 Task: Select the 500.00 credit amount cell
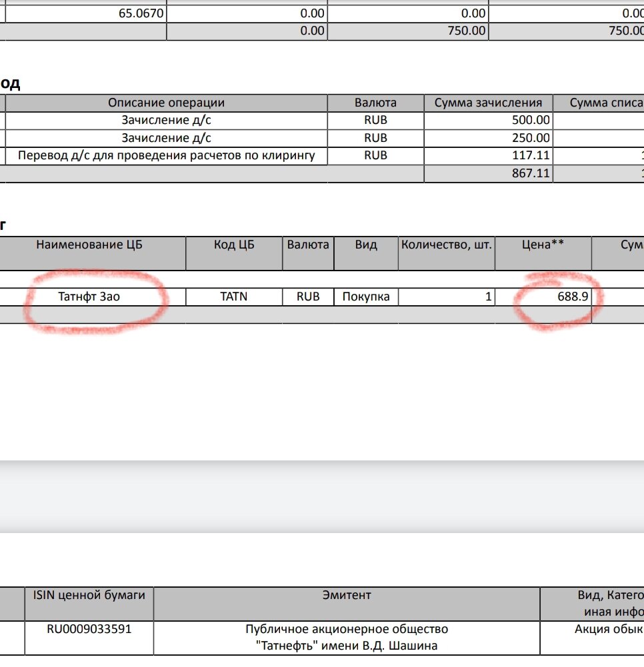pyautogui.click(x=488, y=121)
